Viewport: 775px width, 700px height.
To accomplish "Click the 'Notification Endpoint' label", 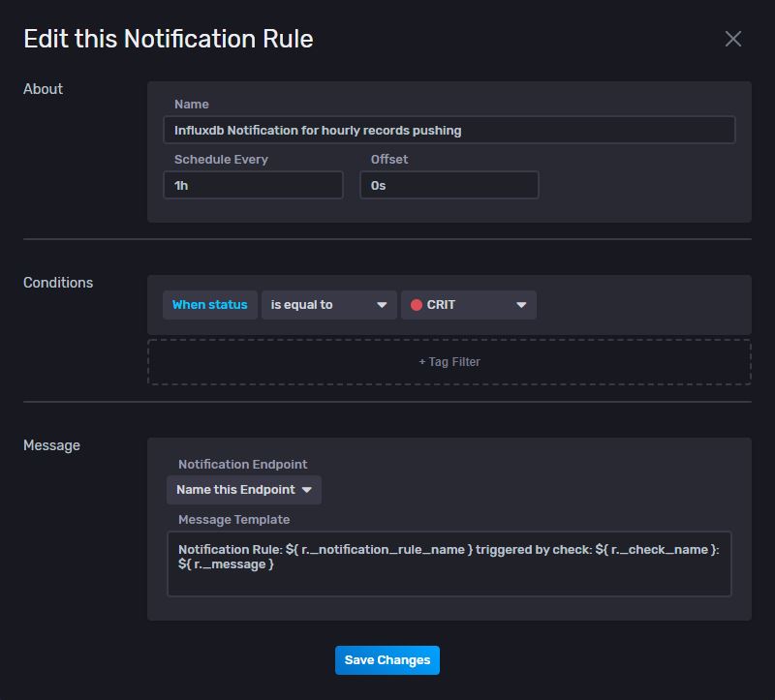I will tap(243, 465).
